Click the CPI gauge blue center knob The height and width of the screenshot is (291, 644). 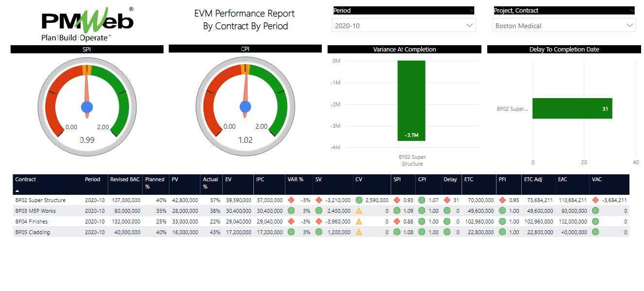[x=245, y=107]
